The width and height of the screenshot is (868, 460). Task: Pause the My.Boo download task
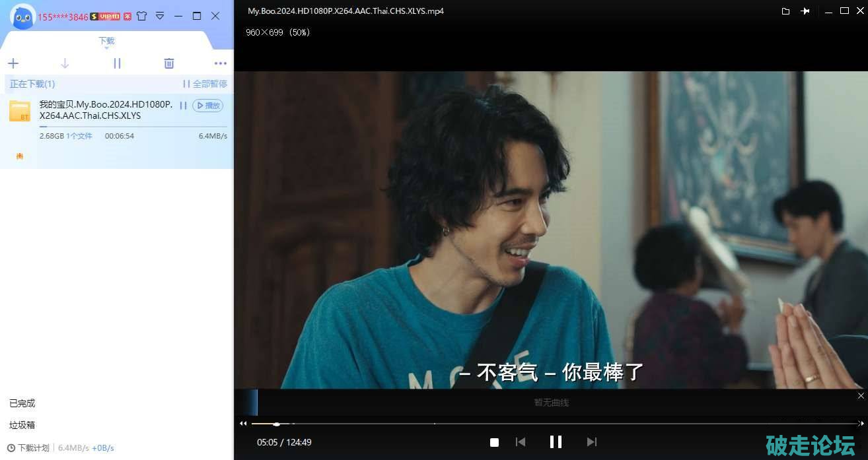tap(183, 106)
